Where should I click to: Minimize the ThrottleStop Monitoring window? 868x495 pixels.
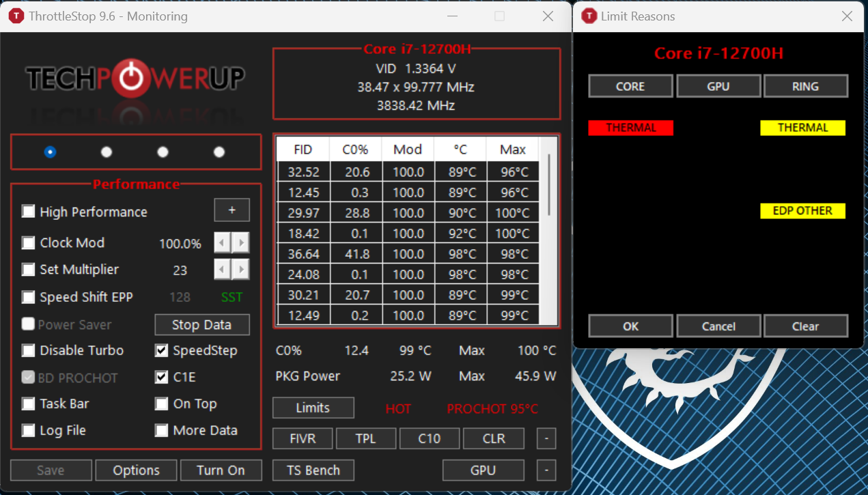click(x=453, y=16)
